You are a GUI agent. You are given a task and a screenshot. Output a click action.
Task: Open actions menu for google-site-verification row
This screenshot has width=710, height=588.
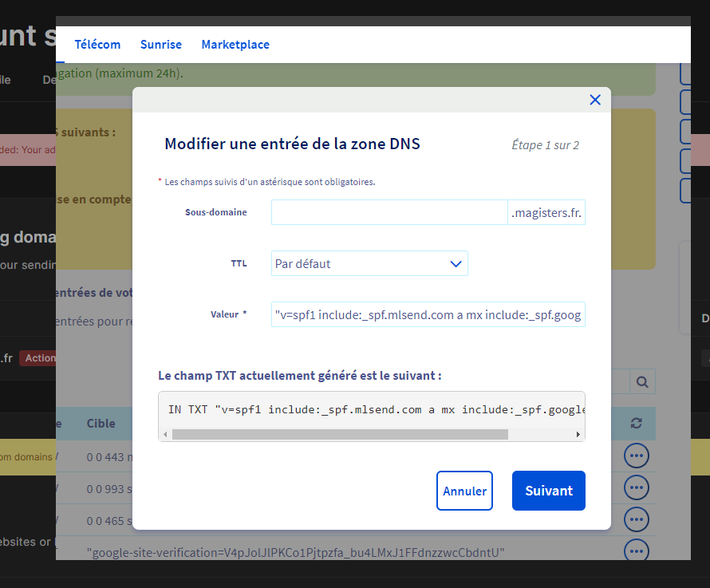(x=636, y=551)
